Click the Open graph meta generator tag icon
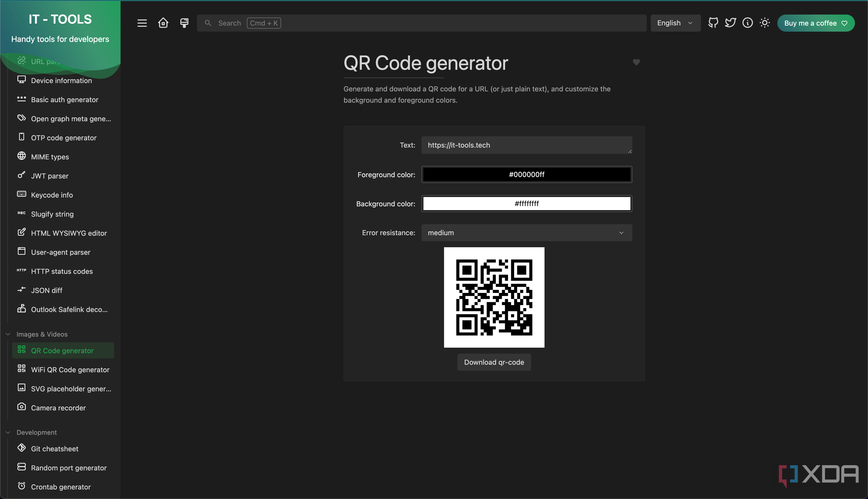The width and height of the screenshot is (868, 499). pyautogui.click(x=22, y=118)
